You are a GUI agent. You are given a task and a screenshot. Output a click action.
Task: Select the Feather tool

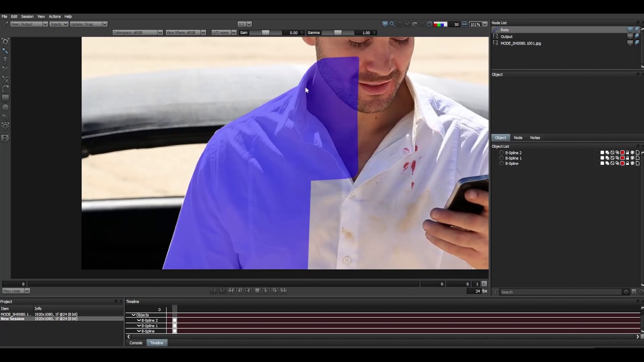point(6,117)
